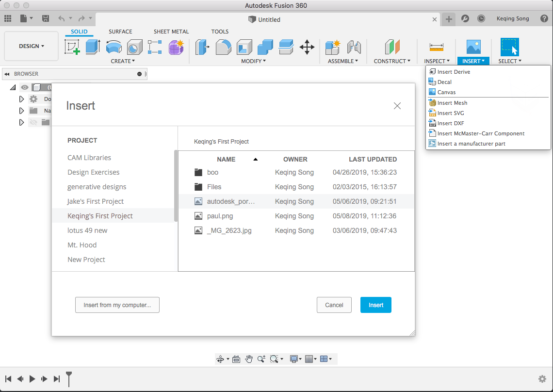
Task: Open the CONSTRUCT dropdown
Action: [392, 61]
